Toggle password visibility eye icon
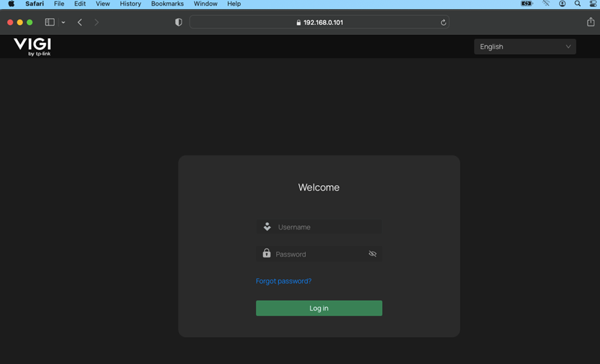The width and height of the screenshot is (600, 364). coord(372,254)
